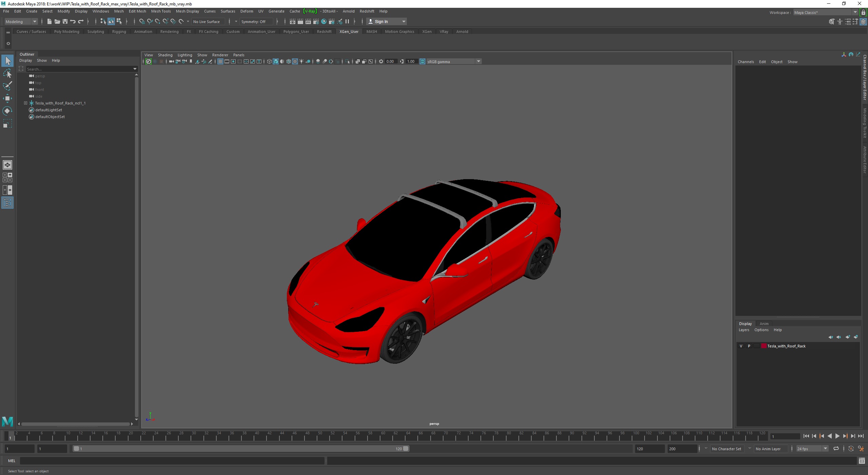Screen dimensions: 868x475
Task: Select defaultLightSet in the Outliner
Action: click(x=48, y=110)
